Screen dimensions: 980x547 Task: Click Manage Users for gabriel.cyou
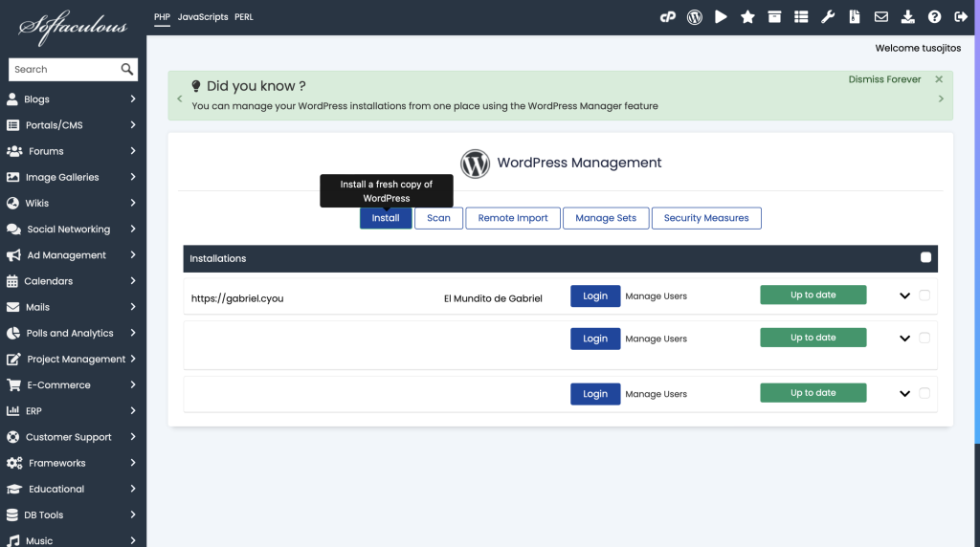pos(656,296)
